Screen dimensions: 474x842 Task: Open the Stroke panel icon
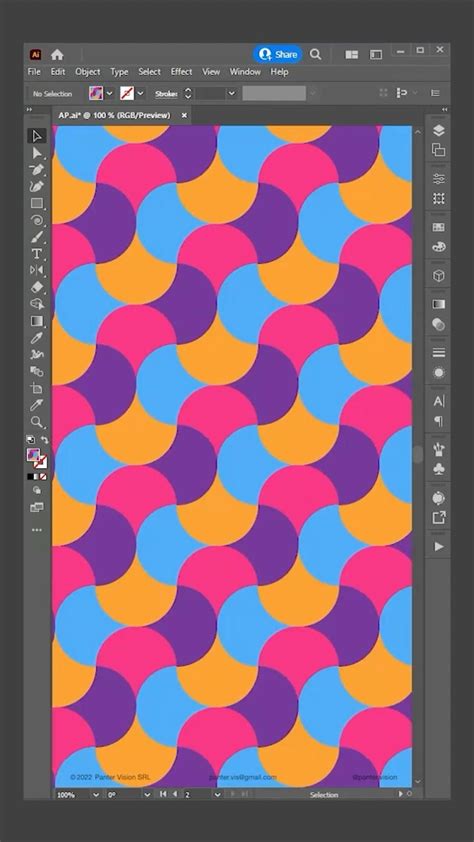coord(439,352)
